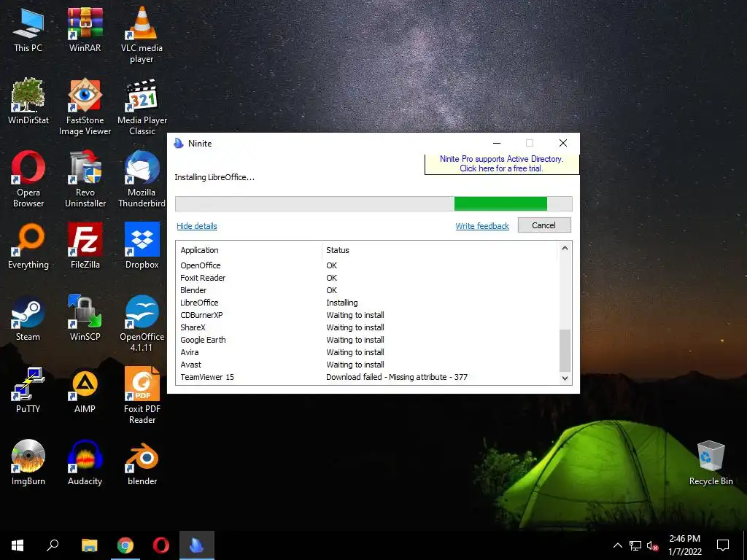The width and height of the screenshot is (747, 560).
Task: Select the Google Earth list row
Action: pos(367,340)
